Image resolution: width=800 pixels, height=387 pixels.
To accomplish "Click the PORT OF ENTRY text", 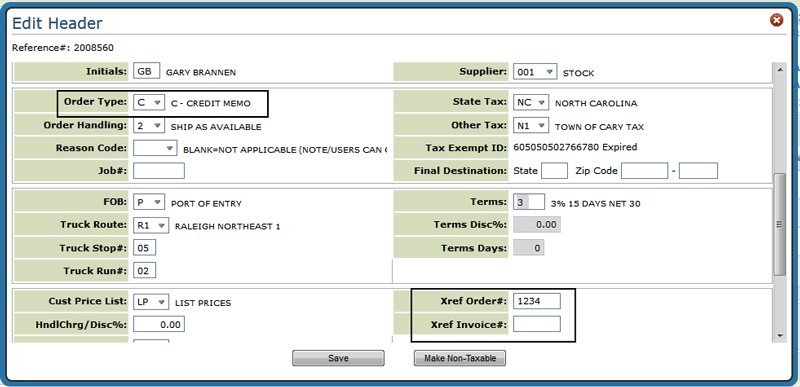I will (206, 203).
